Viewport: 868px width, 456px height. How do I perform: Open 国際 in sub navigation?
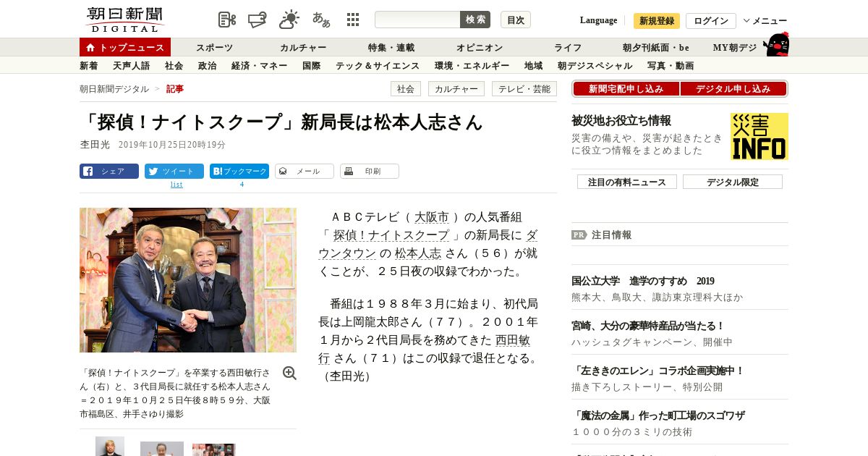[312, 66]
